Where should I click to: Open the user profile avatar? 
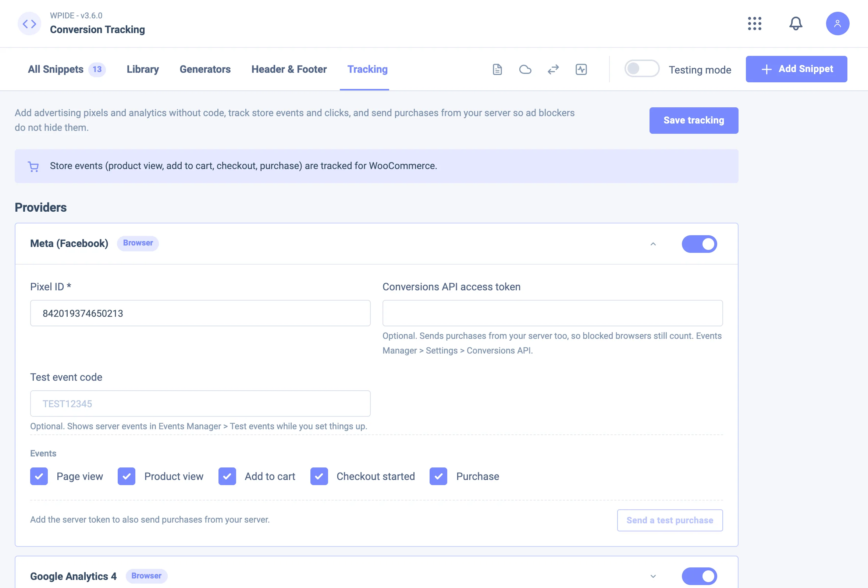[837, 24]
